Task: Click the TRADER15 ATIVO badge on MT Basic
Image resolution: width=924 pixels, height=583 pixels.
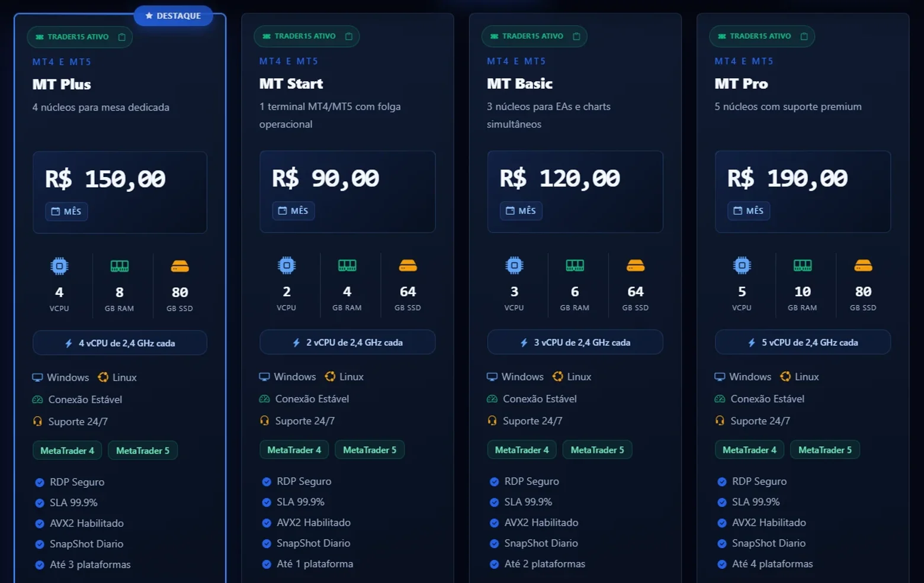Action: tap(534, 36)
